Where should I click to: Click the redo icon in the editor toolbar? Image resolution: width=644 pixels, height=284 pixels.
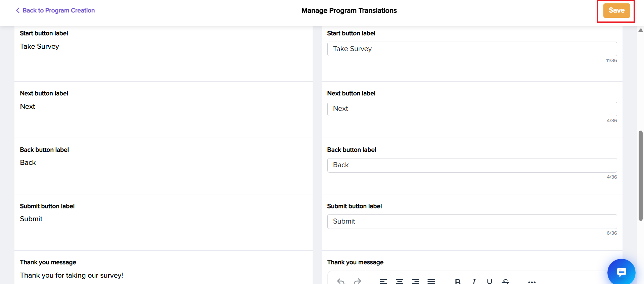(357, 281)
